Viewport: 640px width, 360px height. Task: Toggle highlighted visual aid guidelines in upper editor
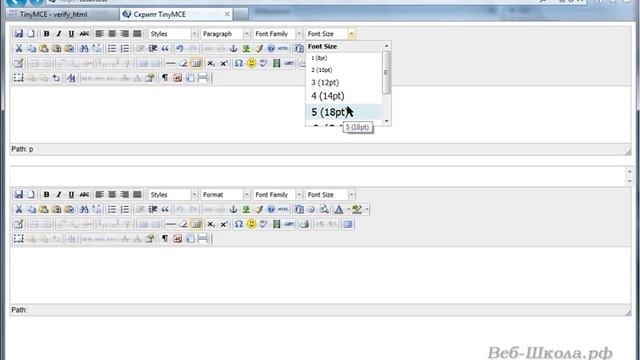tap(196, 63)
